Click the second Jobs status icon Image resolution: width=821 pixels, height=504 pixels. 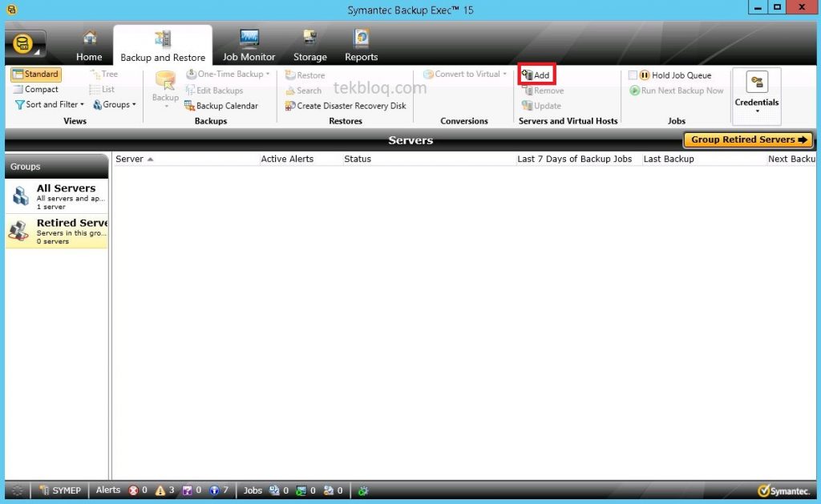[301, 490]
